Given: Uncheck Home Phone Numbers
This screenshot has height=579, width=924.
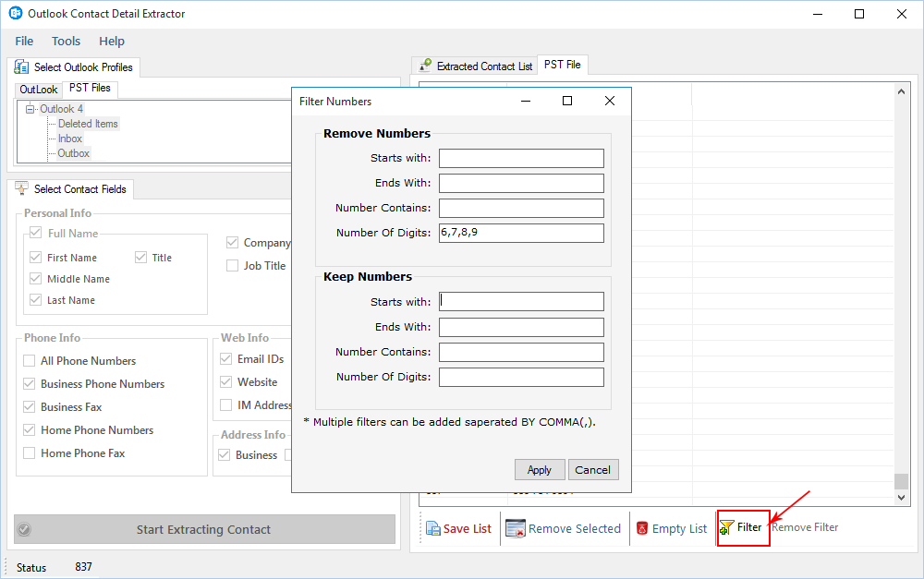Looking at the screenshot, I should tap(29, 430).
